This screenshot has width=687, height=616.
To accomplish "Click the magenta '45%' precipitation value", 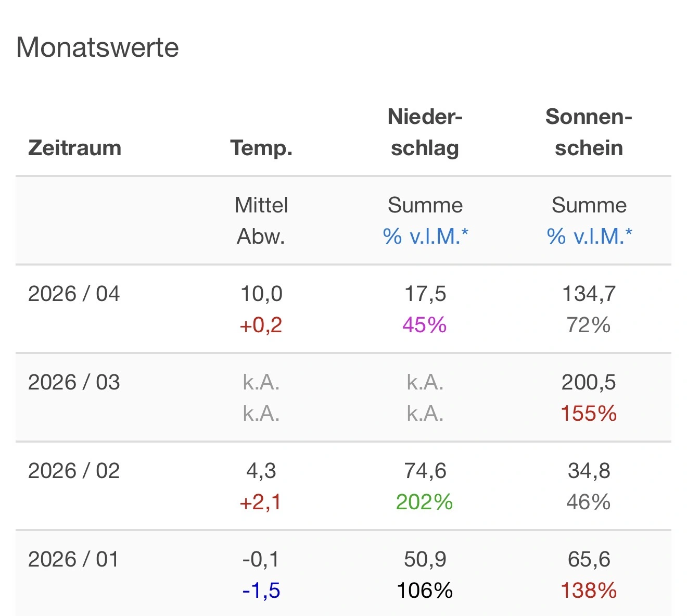I will (424, 325).
